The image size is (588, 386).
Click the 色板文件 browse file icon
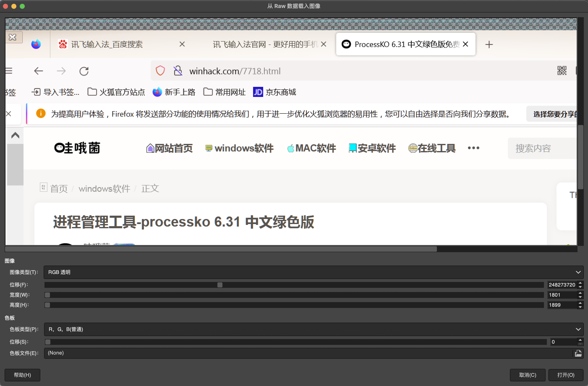coord(578,353)
